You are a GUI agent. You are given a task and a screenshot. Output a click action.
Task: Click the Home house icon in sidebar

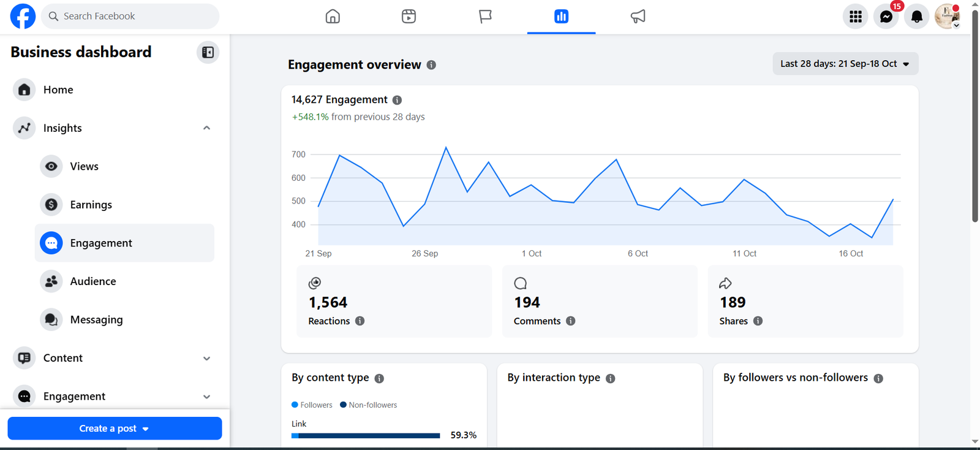pyautogui.click(x=24, y=90)
